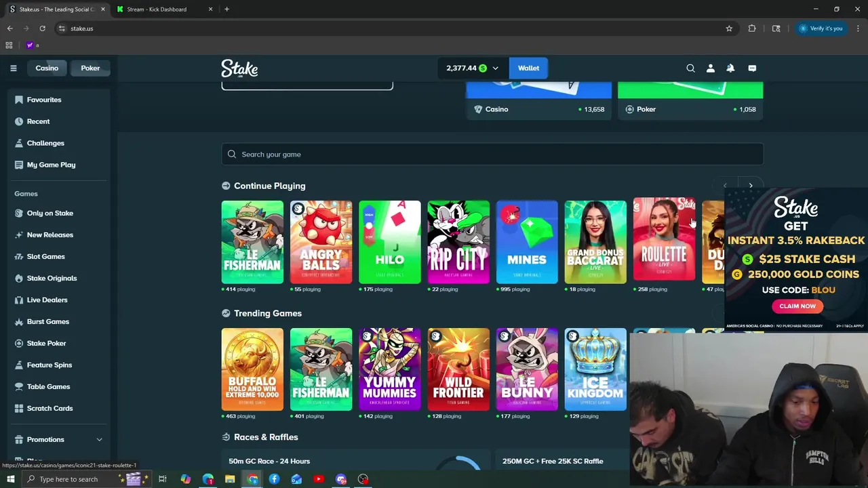Open the hamburger sidebar menu
Screen dimensions: 868x488
(x=13, y=68)
